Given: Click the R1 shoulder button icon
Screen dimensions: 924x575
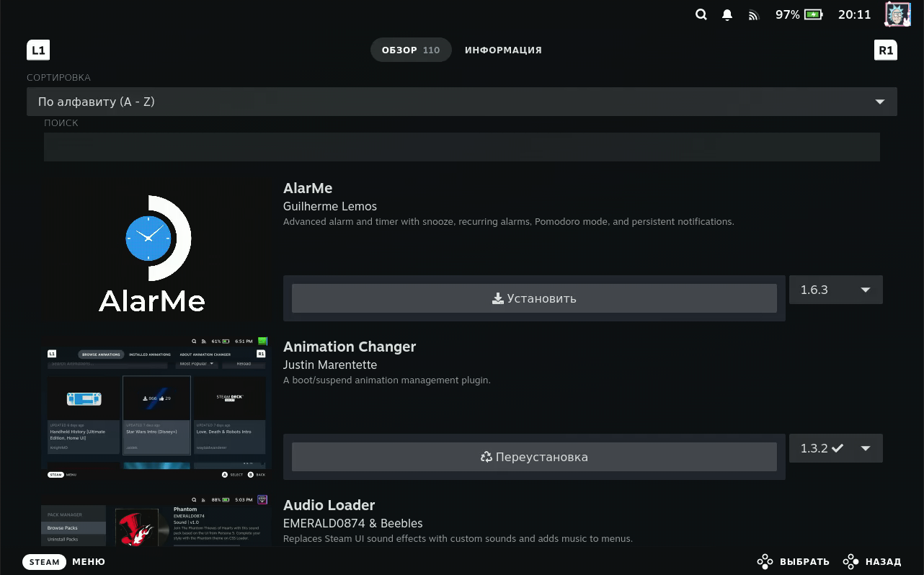Looking at the screenshot, I should [885, 50].
